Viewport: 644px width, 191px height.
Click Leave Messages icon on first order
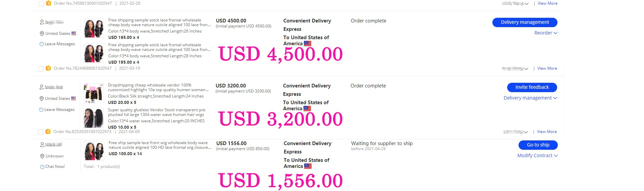tap(42, 44)
